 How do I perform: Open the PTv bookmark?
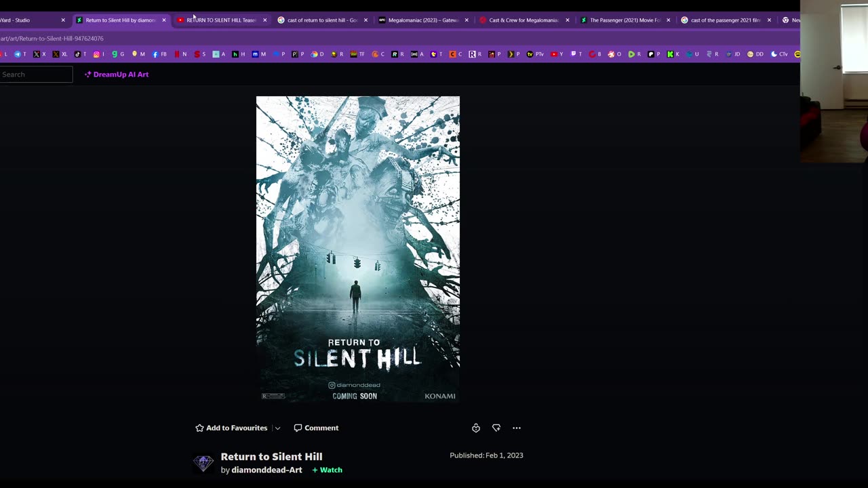point(535,54)
